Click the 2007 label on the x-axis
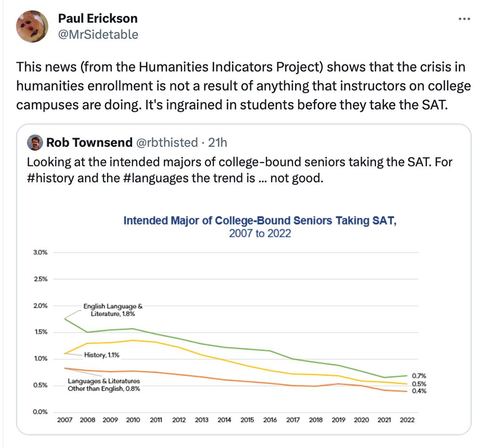This screenshot has height=448, width=482. click(x=65, y=420)
